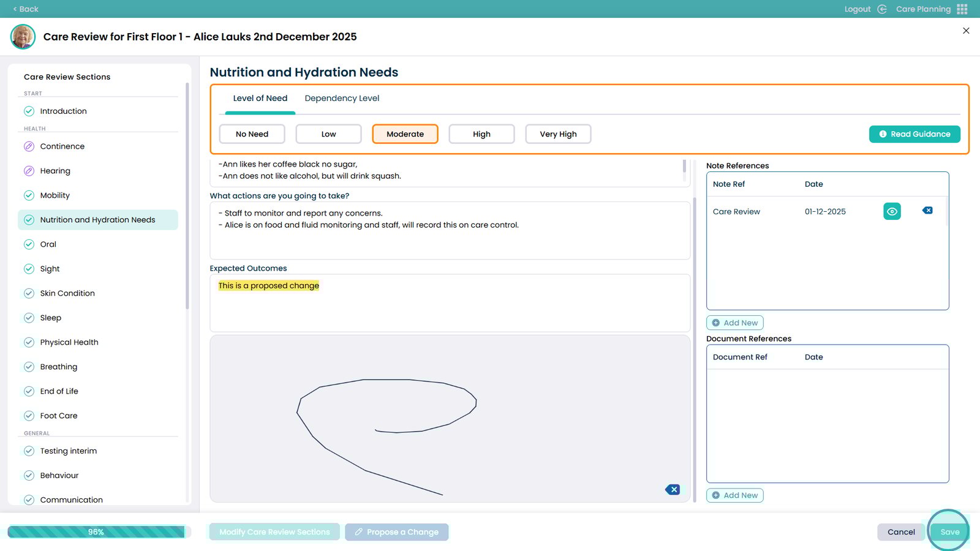Screen dimensions: 980x551
Task: Click the Logout arrow icon
Action: (882, 9)
